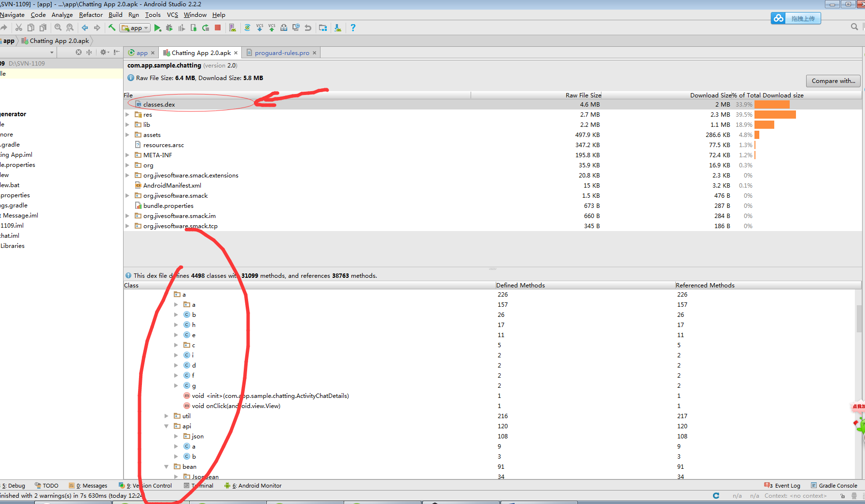Expand the META-INF folder row

pyautogui.click(x=127, y=155)
